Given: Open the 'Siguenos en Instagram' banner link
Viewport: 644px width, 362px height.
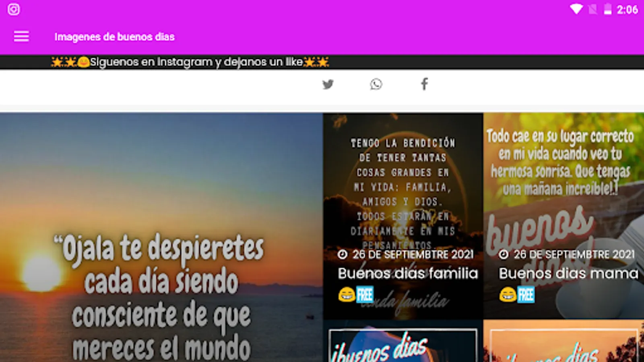Looking at the screenshot, I should (x=190, y=62).
